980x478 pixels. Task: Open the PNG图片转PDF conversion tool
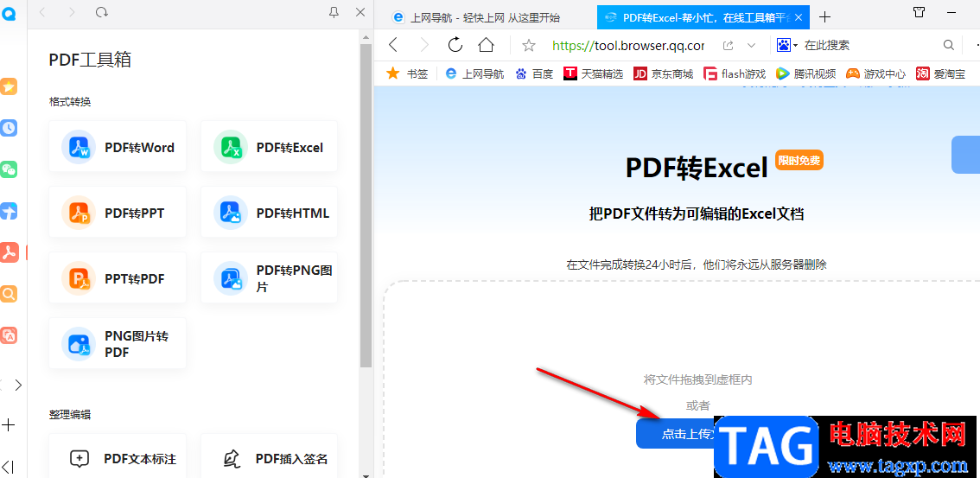[x=118, y=344]
